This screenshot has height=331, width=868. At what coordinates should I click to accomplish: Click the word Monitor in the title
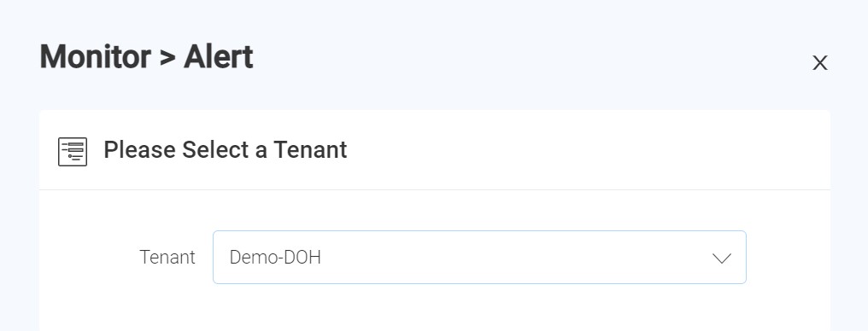tap(95, 57)
